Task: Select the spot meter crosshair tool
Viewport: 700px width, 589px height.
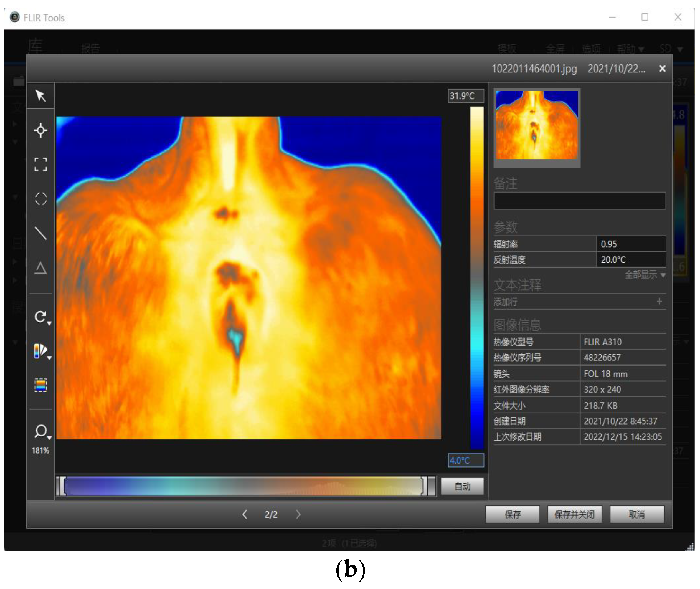Action: click(x=40, y=130)
